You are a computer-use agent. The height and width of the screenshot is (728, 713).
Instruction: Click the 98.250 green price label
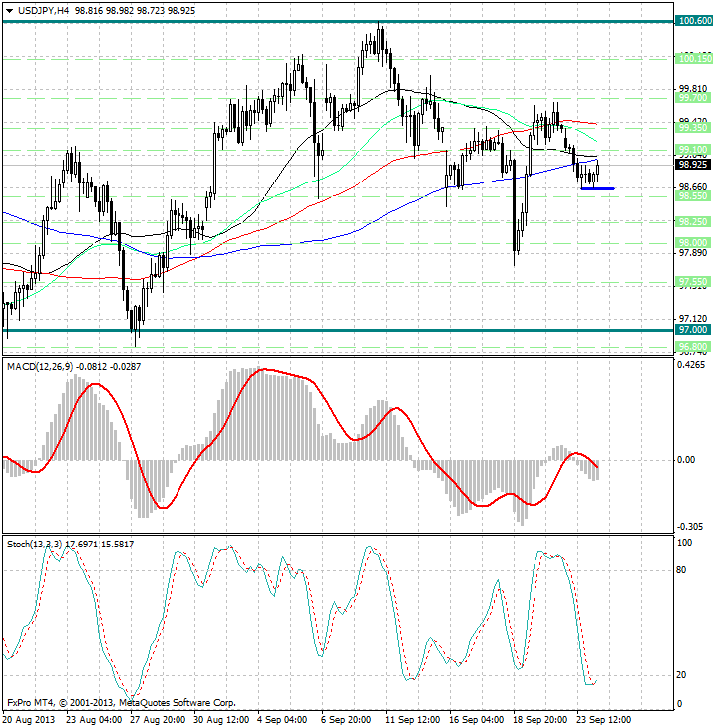coord(692,222)
